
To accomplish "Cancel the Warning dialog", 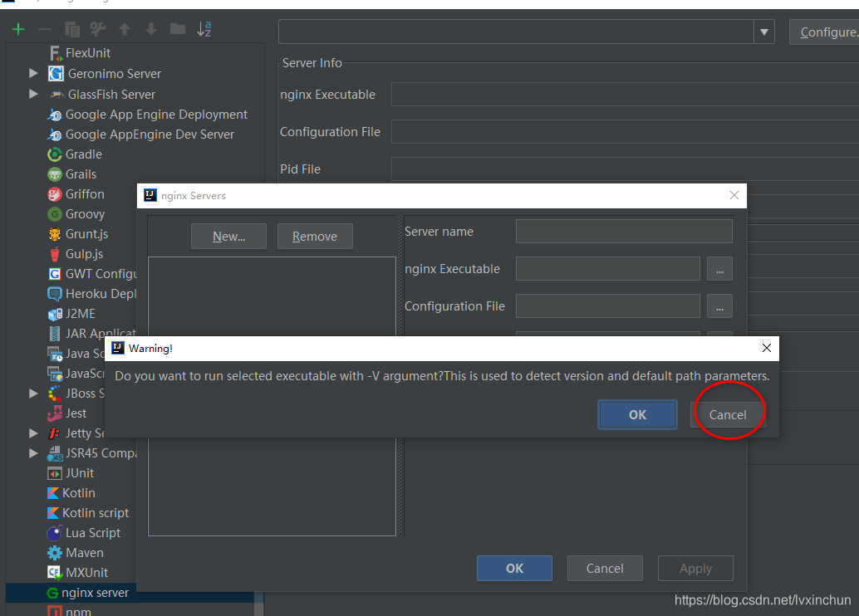I will click(728, 414).
